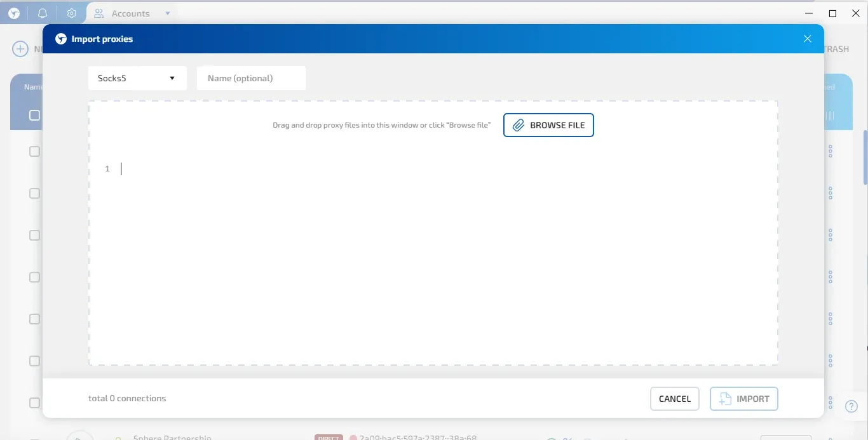Image resolution: width=868 pixels, height=440 pixels.
Task: Click the browser logo in the top-left corner
Action: tap(13, 13)
